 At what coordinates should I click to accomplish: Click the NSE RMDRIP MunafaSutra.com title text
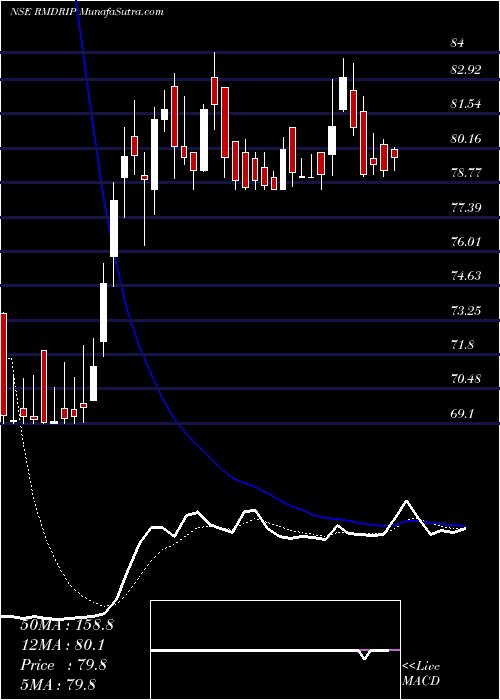pos(87,12)
